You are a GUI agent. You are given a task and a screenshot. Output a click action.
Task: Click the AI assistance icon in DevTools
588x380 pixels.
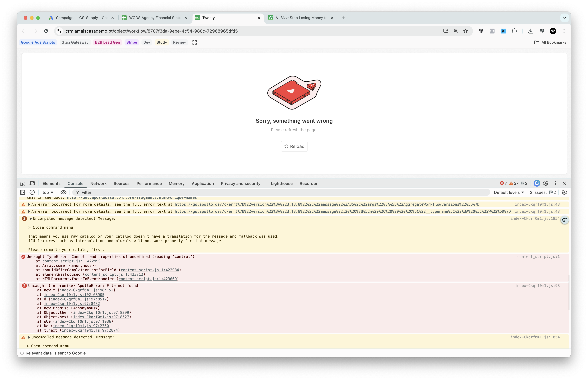[x=537, y=183]
